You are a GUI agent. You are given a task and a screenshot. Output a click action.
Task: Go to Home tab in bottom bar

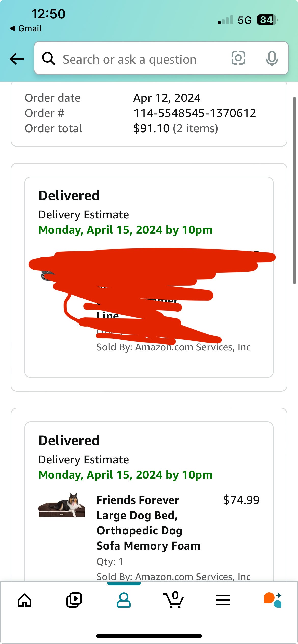click(x=24, y=600)
